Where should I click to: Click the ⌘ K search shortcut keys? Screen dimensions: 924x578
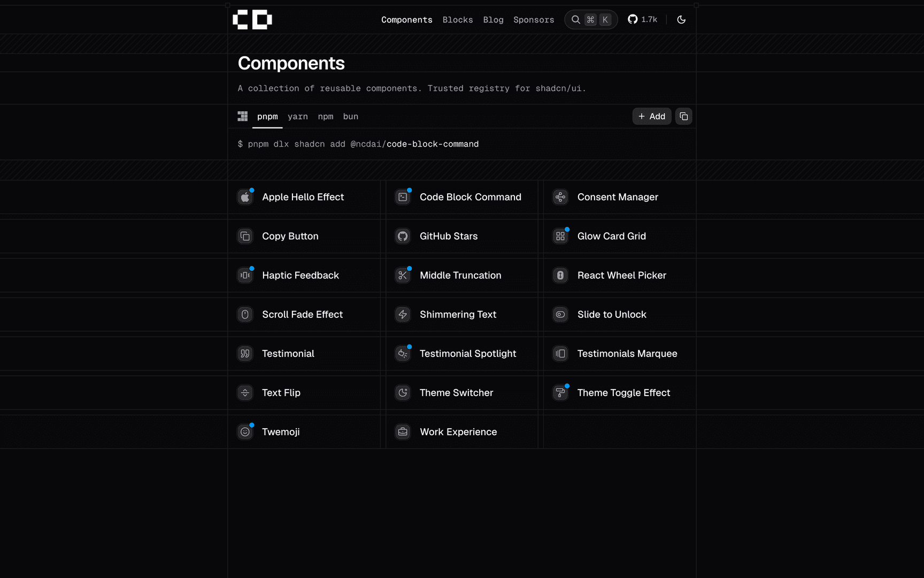[x=598, y=20]
